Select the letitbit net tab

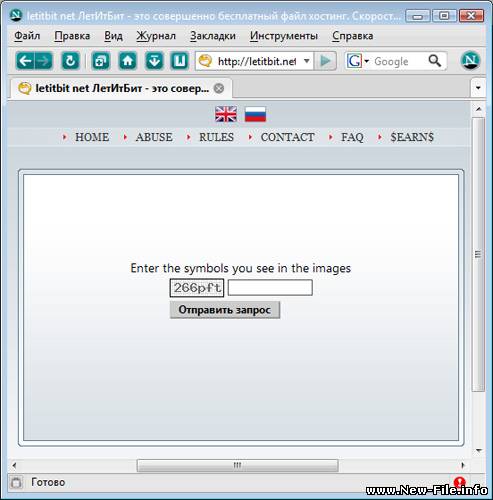[x=121, y=88]
